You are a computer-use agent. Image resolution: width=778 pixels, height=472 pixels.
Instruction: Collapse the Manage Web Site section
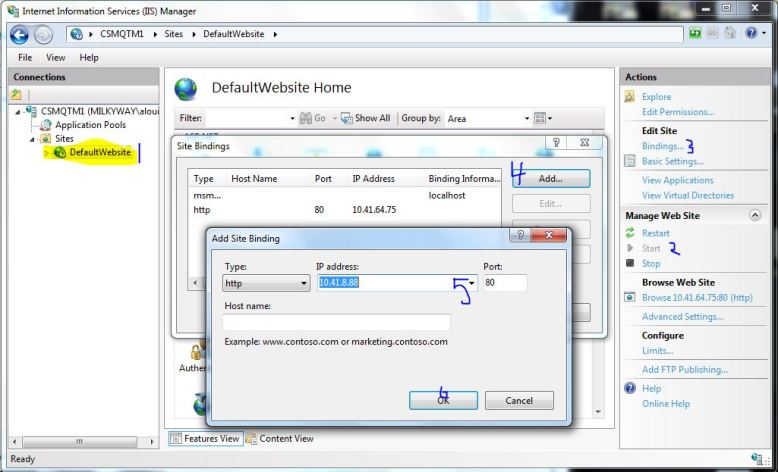tap(754, 215)
